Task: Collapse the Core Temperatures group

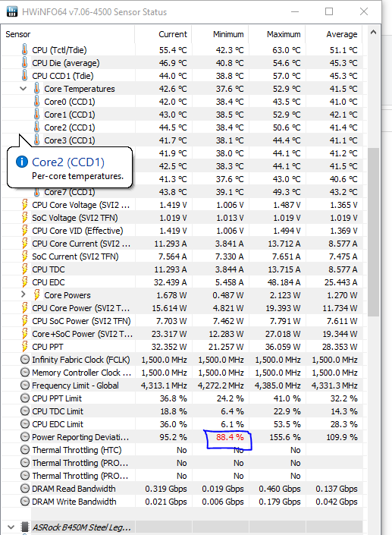Action: pyautogui.click(x=23, y=89)
